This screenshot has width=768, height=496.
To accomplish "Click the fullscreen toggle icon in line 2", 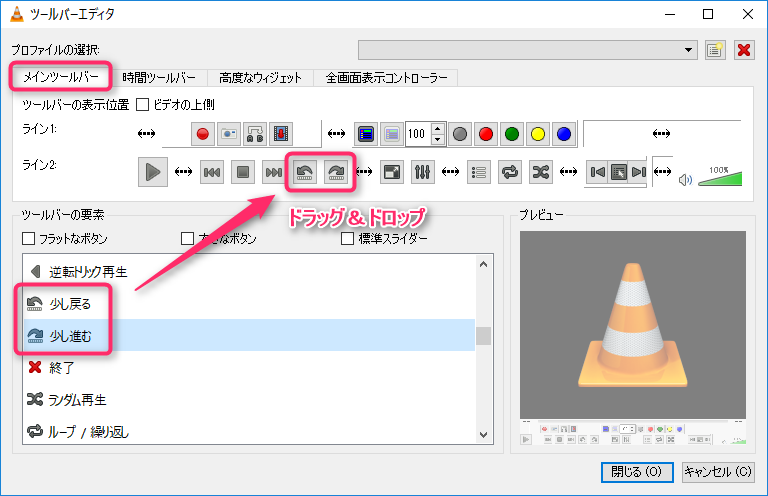I will click(393, 172).
